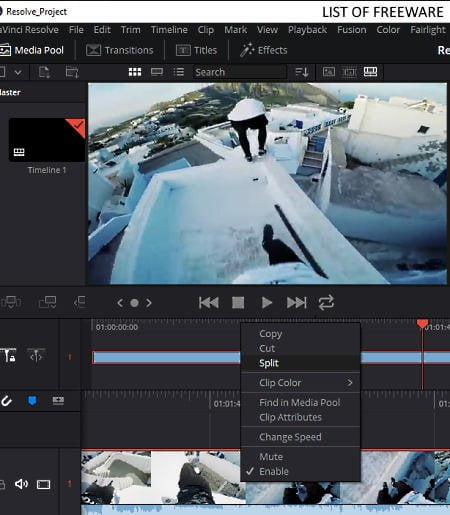Mute track 1 with the speaker icon
This screenshot has height=515, width=450.
coord(22,484)
